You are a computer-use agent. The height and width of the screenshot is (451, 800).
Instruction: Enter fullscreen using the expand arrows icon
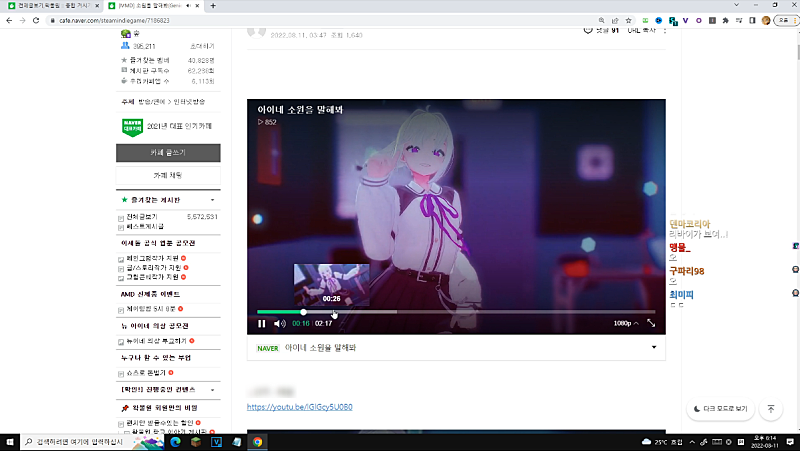click(651, 323)
